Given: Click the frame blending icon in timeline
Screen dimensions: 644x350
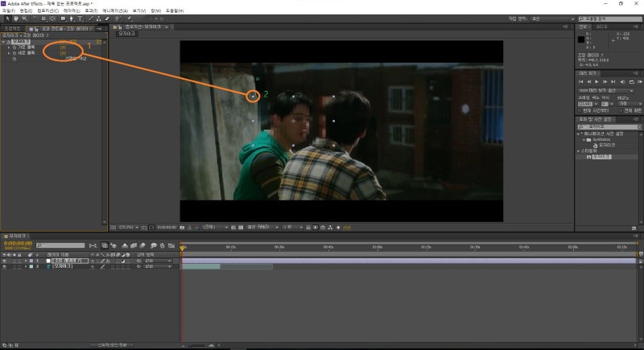Looking at the screenshot, I should pos(134,245).
